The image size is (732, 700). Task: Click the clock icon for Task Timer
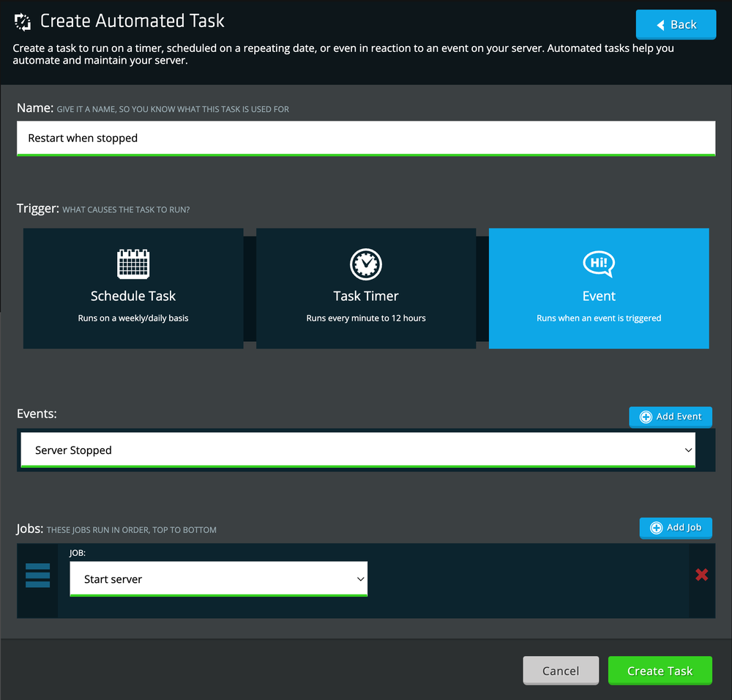coord(366,264)
